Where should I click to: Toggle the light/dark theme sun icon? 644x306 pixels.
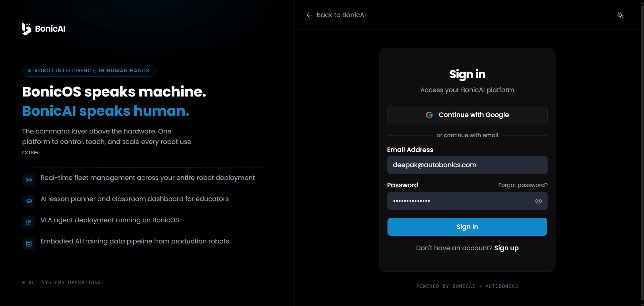coord(620,15)
